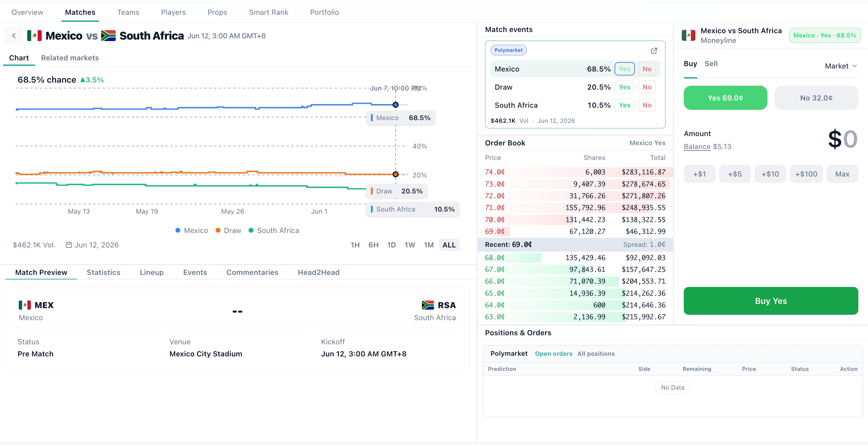868x446 pixels.
Task: Click the MEX flag in match preview
Action: [x=24, y=305]
